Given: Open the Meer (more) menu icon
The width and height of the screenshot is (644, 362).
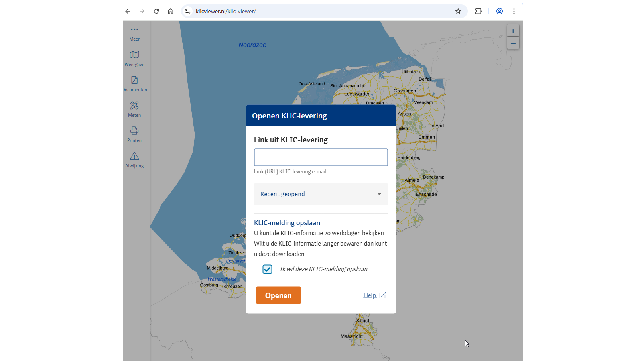Looking at the screenshot, I should (x=134, y=30).
